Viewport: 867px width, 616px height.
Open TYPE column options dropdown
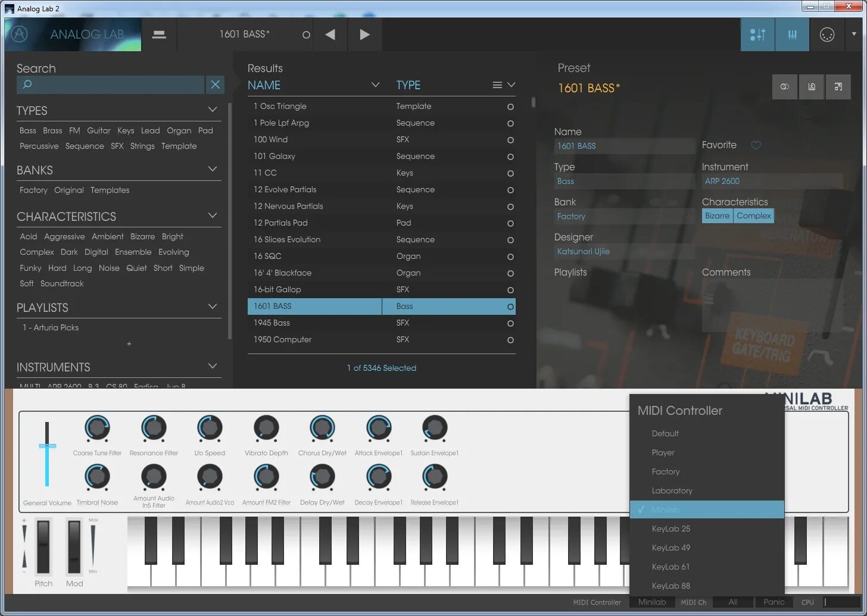click(x=511, y=85)
